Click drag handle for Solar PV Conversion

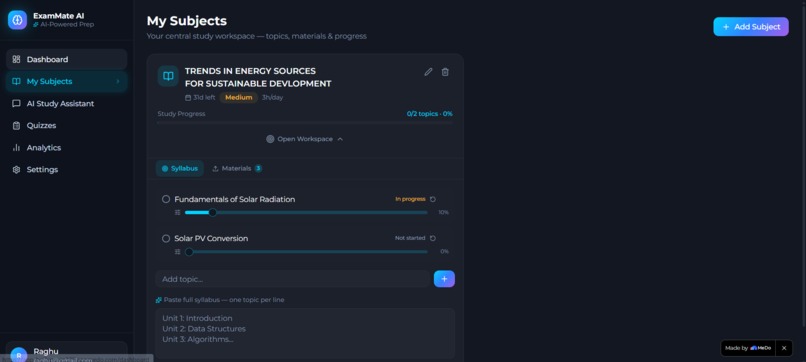177,251
